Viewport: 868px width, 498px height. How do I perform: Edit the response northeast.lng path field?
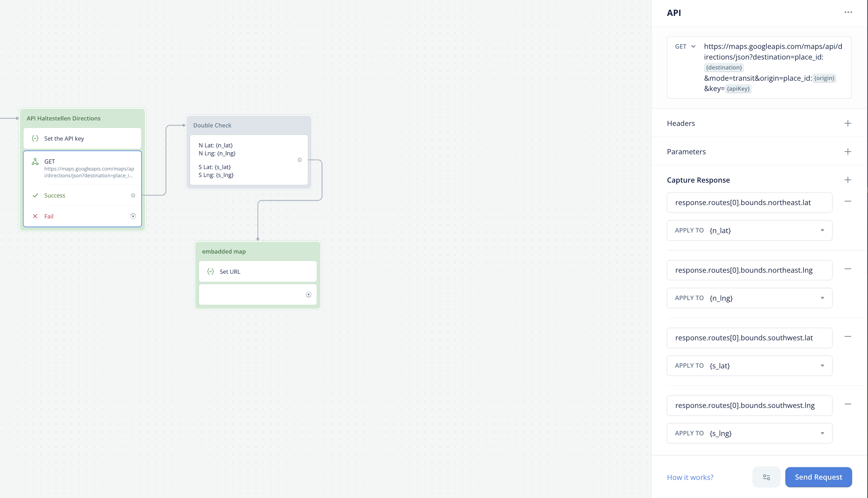point(749,270)
